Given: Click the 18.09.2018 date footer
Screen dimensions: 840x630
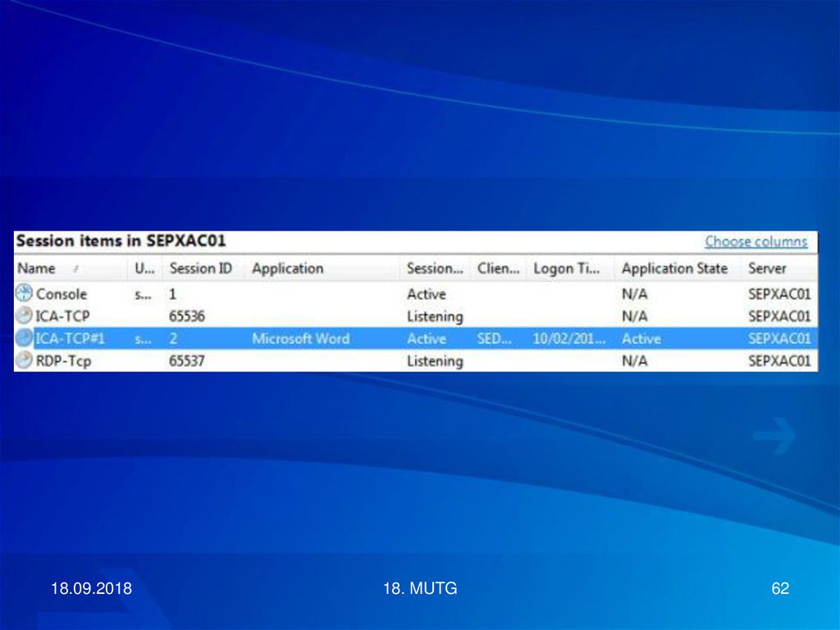Looking at the screenshot, I should 91,588.
